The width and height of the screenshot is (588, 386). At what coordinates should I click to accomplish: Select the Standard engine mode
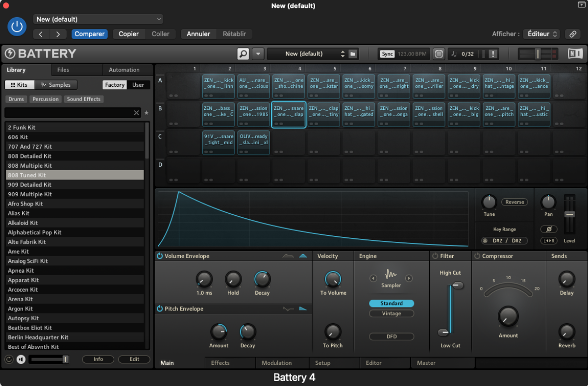(392, 304)
